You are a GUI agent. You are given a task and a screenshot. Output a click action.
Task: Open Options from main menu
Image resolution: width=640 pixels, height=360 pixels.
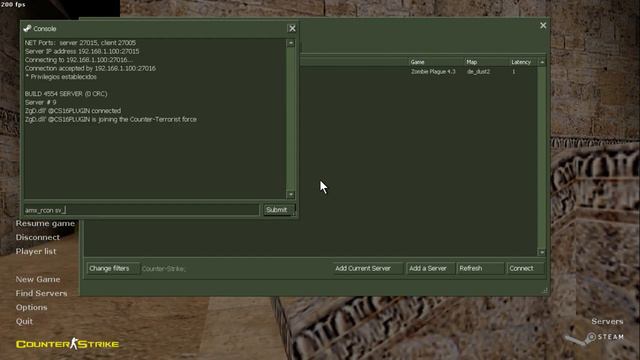tap(31, 307)
